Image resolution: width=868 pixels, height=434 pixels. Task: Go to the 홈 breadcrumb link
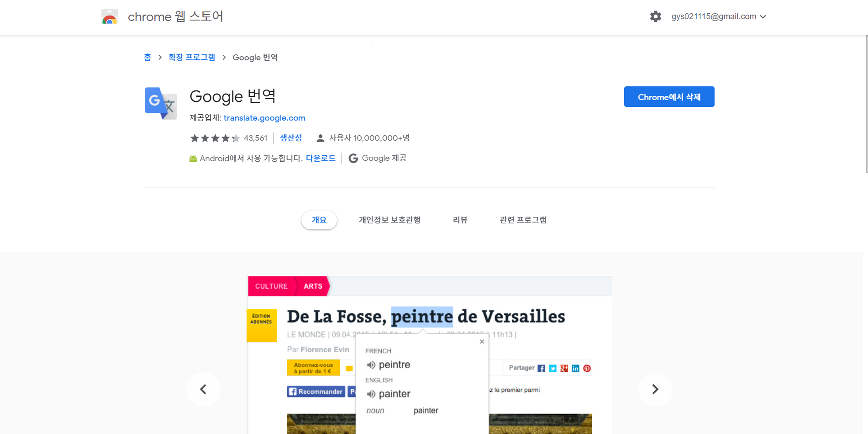(147, 57)
